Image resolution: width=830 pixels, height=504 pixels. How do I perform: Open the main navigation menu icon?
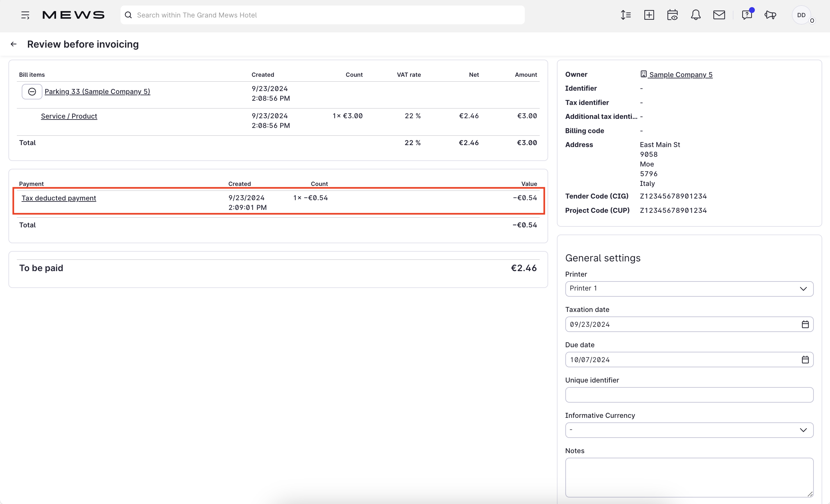pos(25,15)
